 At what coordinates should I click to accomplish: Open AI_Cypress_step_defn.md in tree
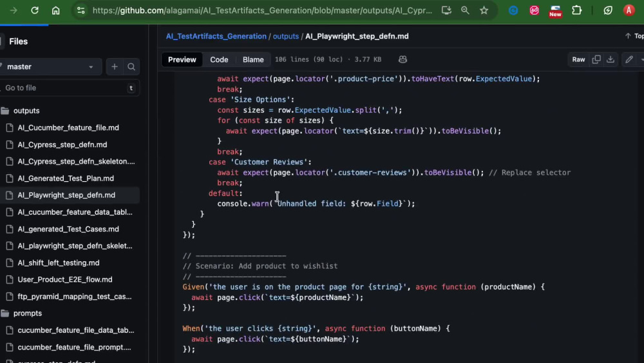point(62,144)
